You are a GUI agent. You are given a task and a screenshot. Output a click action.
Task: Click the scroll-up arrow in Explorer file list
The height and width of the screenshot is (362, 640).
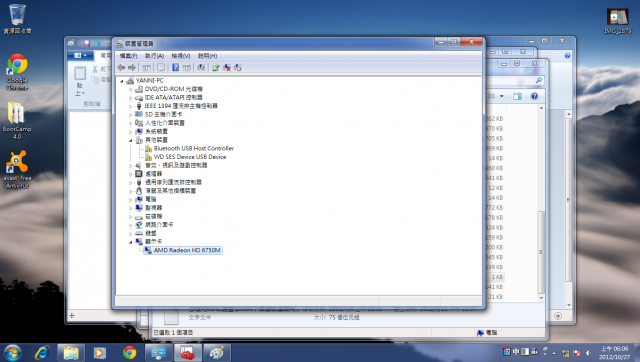[x=541, y=108]
